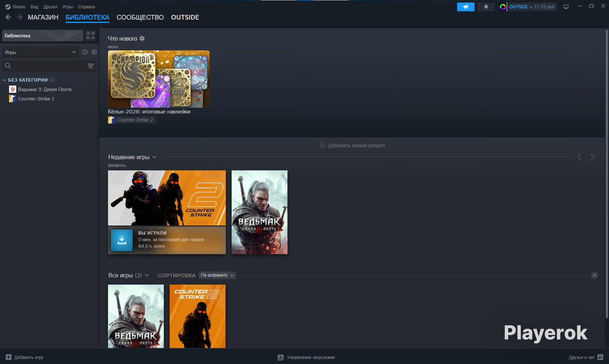Click the library vertical scrollbar
This screenshot has height=364, width=609.
coord(607,175)
